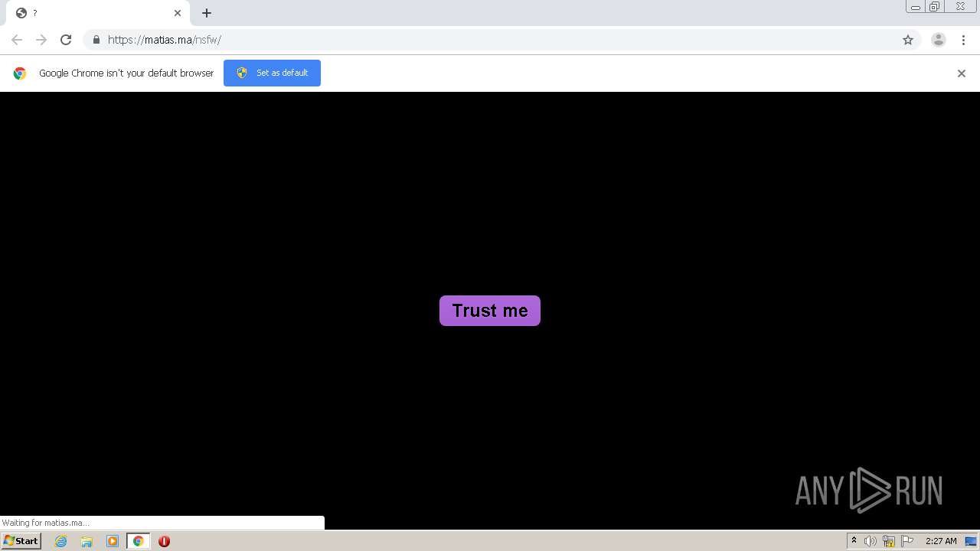Open Action Center flag icon
980x551 pixels.
pos(907,541)
